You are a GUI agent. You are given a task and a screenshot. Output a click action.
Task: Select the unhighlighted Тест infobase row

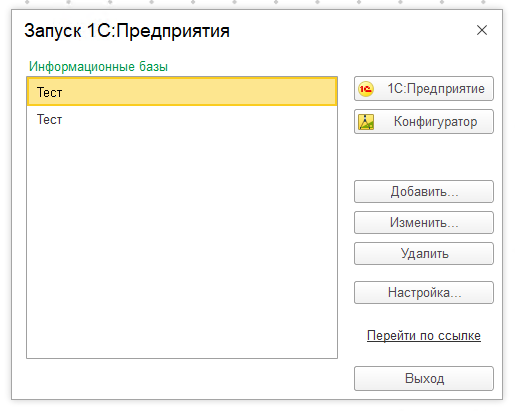point(182,119)
